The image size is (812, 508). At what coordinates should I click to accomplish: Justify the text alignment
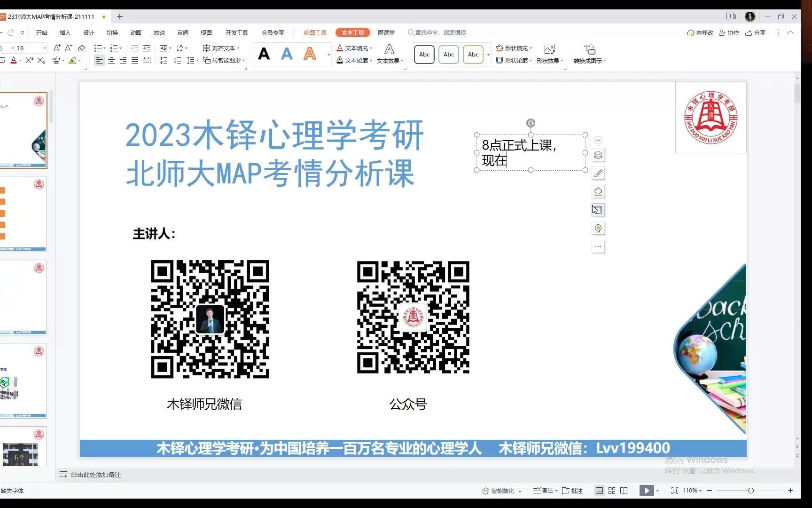coord(135,60)
